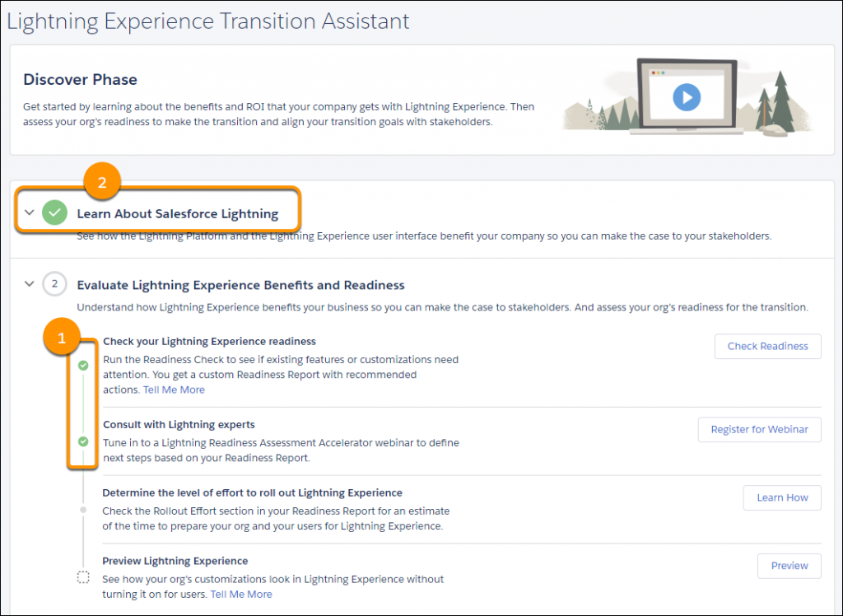Viewport: 843px width, 616px height.
Task: Click the green status dot for Consult with experts
Action: [83, 441]
